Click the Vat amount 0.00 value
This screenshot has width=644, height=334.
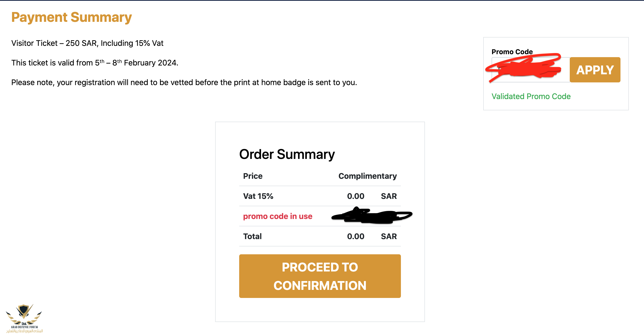[356, 196]
